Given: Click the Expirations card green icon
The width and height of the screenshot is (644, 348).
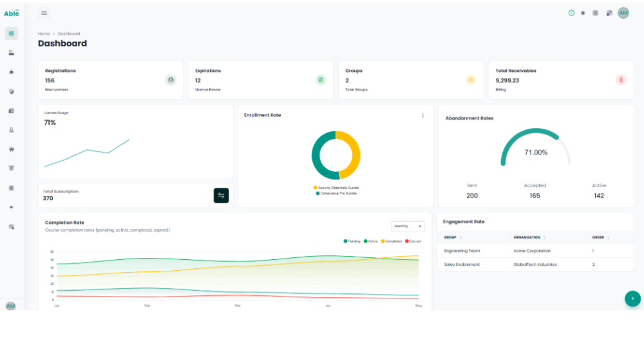Looking at the screenshot, I should click(x=321, y=80).
